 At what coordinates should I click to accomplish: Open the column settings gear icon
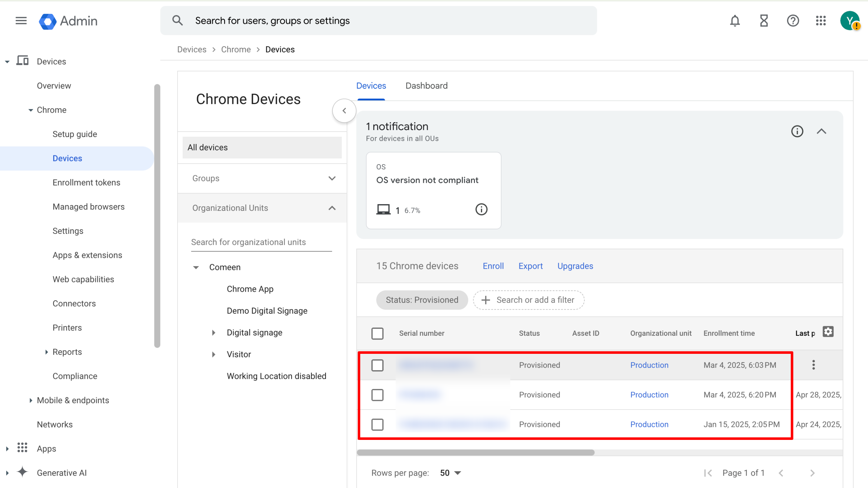[x=828, y=332]
